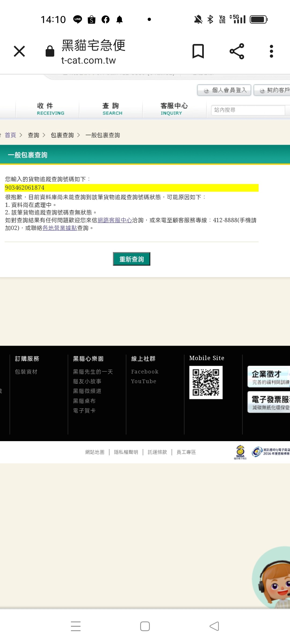Open the 個人會員登入 login button
290x644 pixels.
click(224, 90)
